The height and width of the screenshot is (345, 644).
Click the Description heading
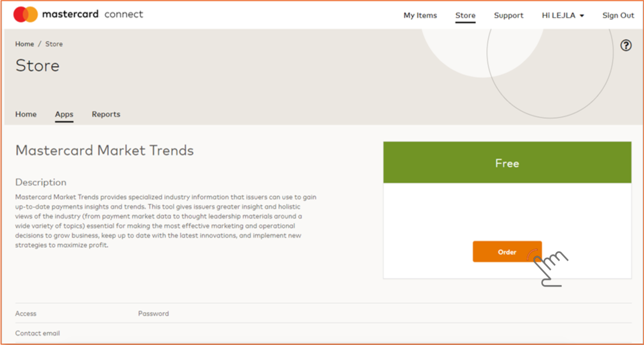(x=41, y=182)
